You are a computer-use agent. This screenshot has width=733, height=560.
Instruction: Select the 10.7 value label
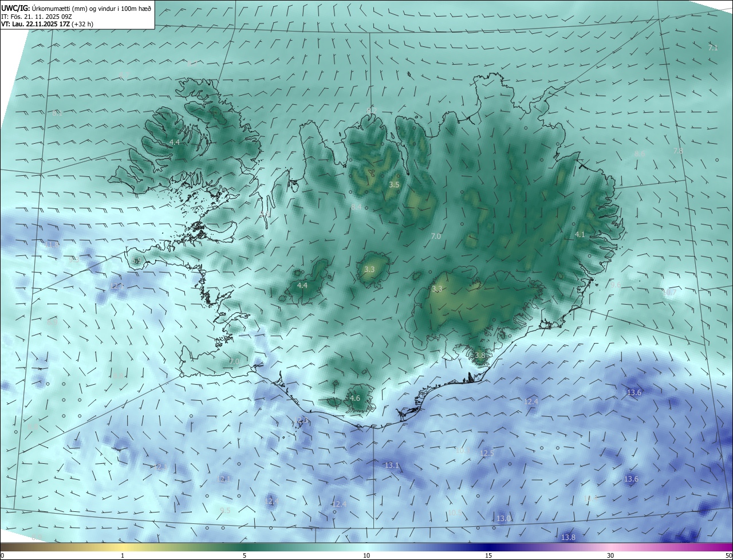(x=669, y=293)
